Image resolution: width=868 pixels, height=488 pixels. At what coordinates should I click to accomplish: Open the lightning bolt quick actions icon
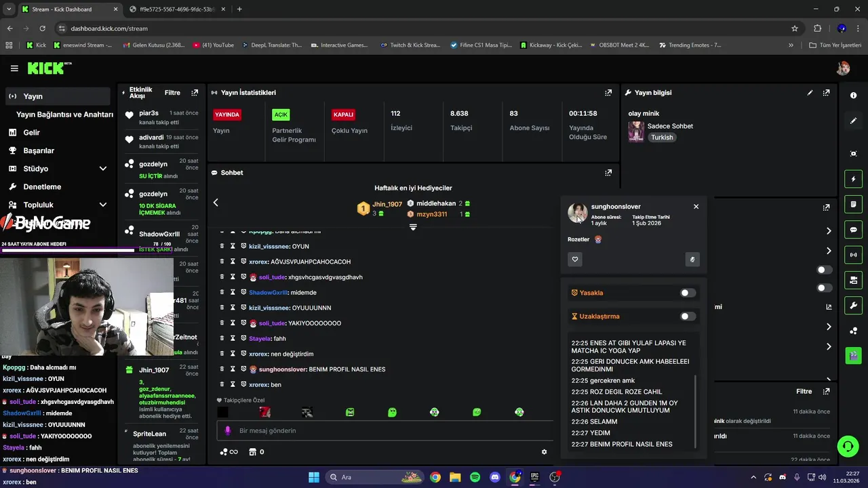click(x=853, y=179)
